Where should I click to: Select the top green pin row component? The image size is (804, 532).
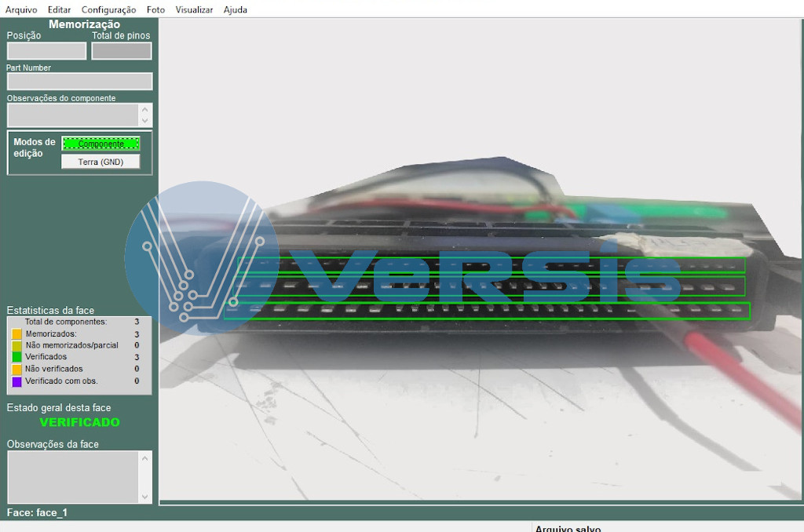(491, 264)
